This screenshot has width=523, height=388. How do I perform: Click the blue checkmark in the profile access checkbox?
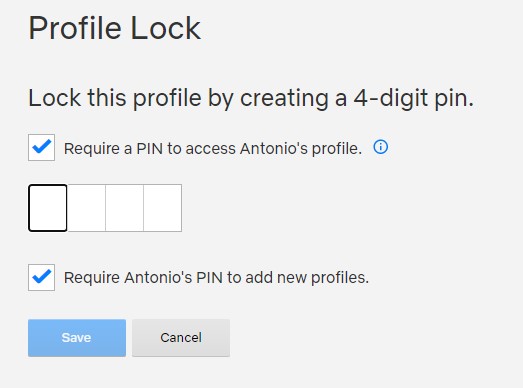click(42, 147)
